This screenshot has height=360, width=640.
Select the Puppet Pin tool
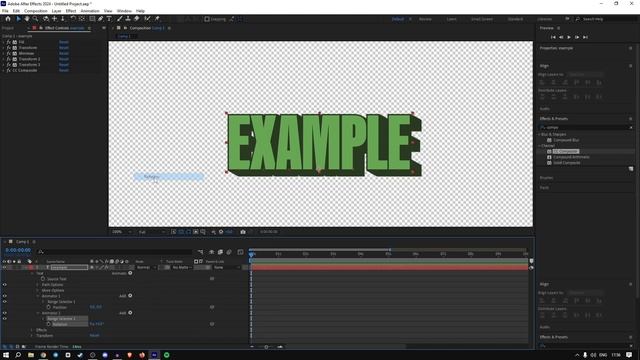157,19
